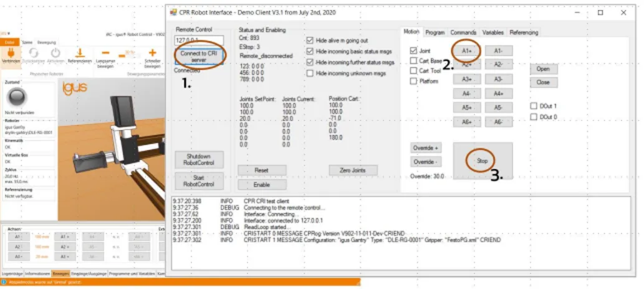Enable the Cart Base checkbox
This screenshot has width=644, height=289.
tap(413, 61)
